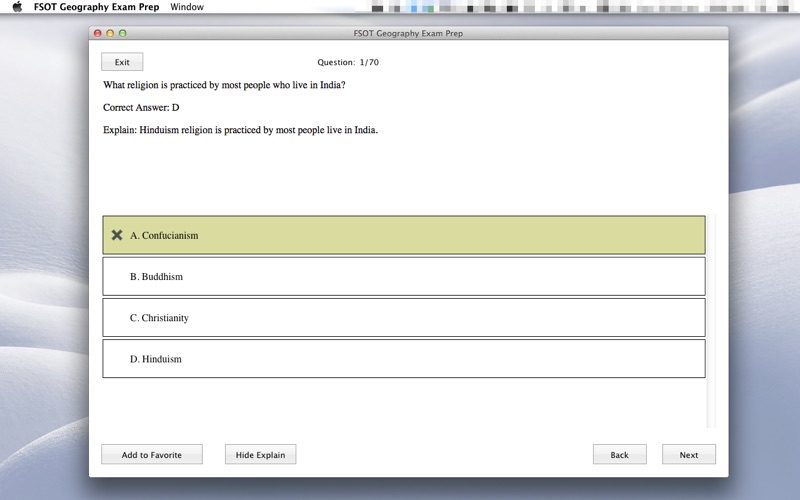Click Add to Favorite button
The height and width of the screenshot is (500, 800).
coord(152,454)
